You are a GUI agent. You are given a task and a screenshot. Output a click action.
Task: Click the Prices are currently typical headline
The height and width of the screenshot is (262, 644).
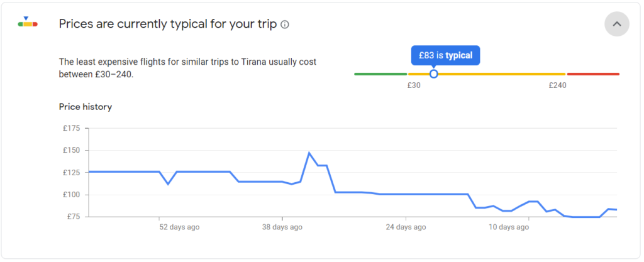[168, 25]
